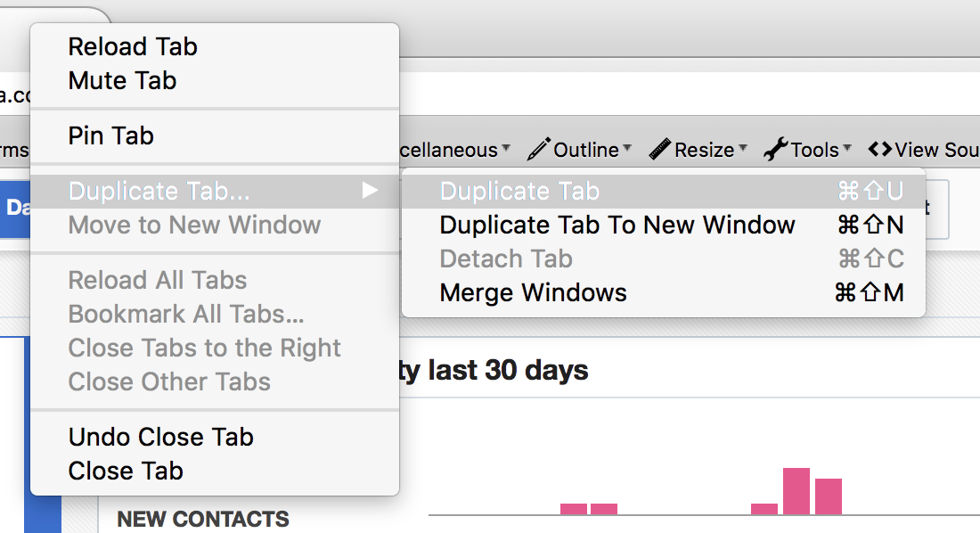The image size is (980, 533).
Task: Click the Resize ruler icon
Action: pos(660,150)
